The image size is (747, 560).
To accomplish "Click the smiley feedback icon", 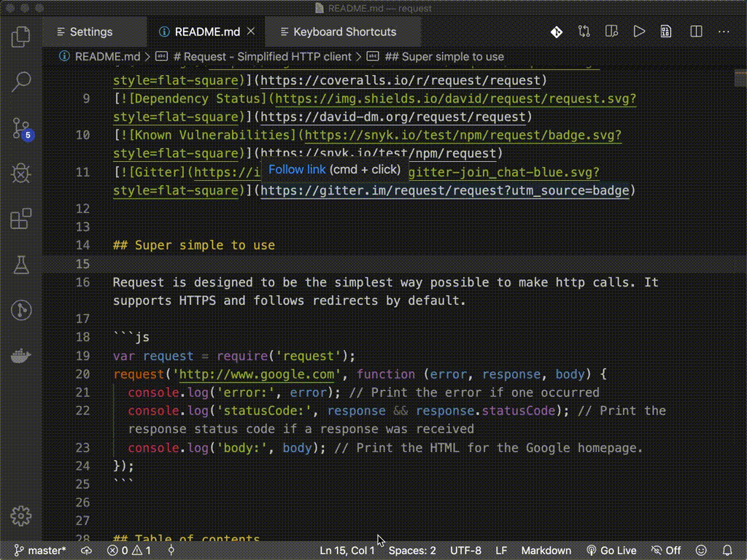I will click(x=701, y=551).
